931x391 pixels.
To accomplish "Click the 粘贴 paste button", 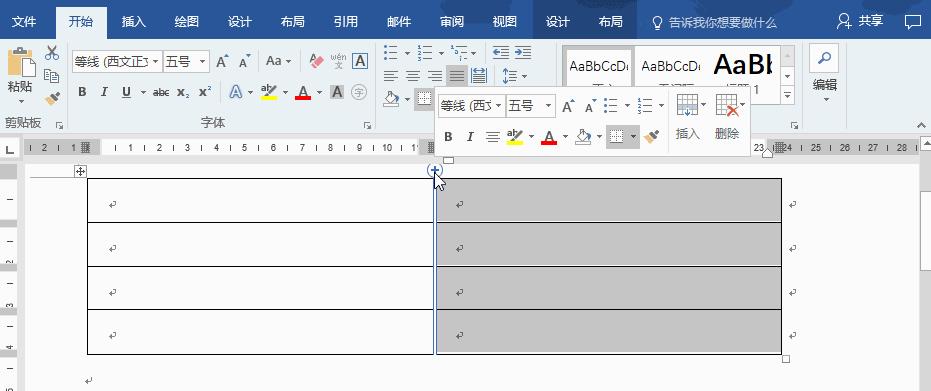I will tap(20, 69).
